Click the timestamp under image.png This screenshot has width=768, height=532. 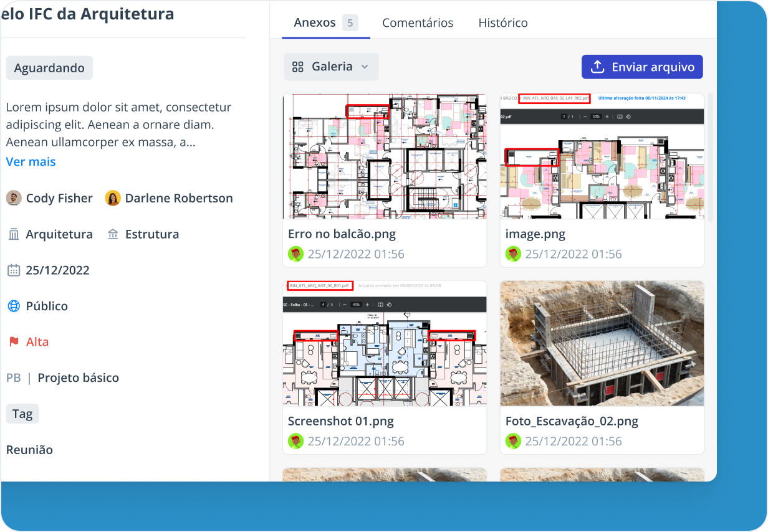tap(574, 254)
